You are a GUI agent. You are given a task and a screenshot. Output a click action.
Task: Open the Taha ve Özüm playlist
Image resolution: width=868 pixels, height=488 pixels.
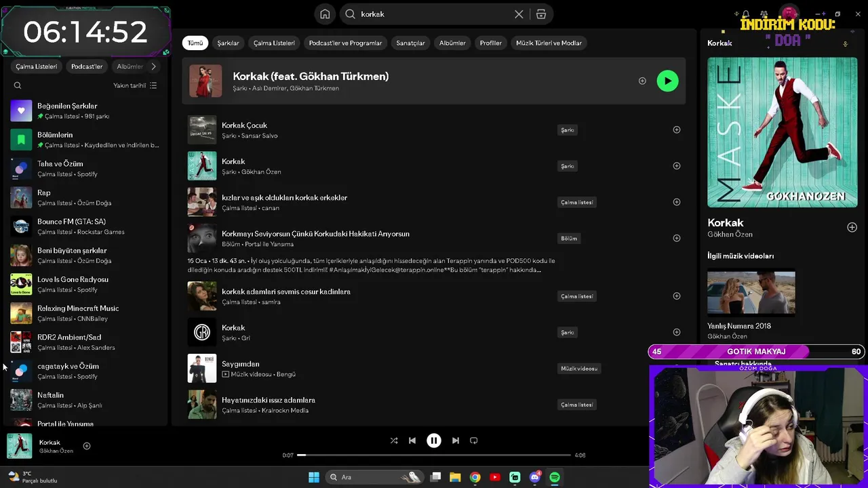tap(85, 169)
